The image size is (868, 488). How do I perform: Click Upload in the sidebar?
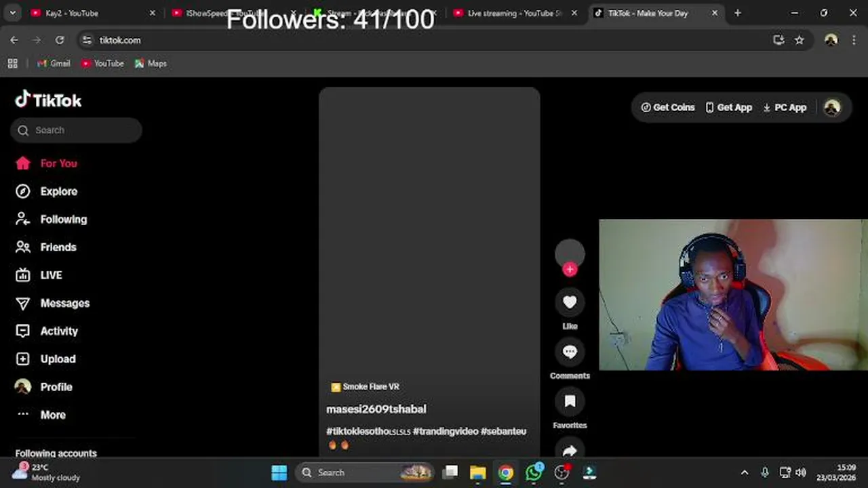[45, 359]
